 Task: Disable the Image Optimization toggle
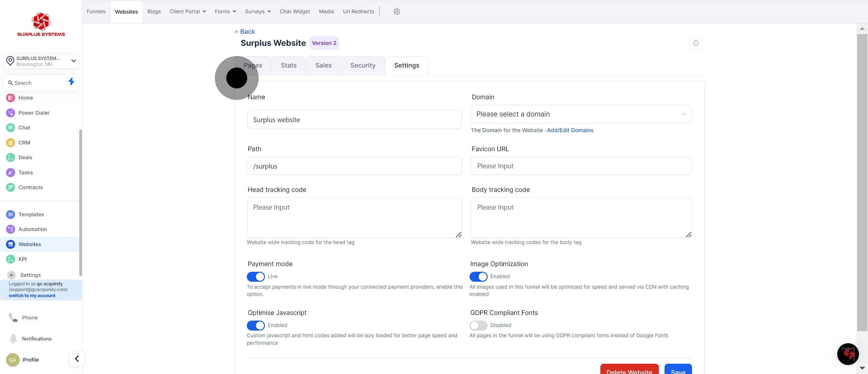click(x=478, y=277)
